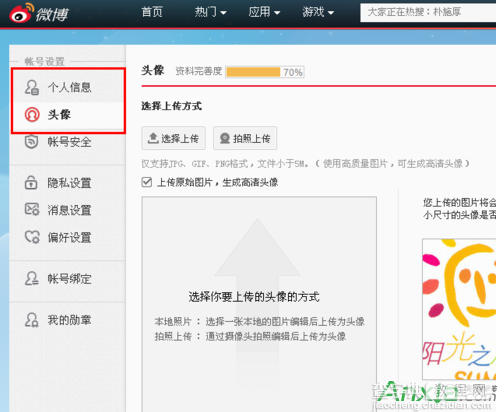The height and width of the screenshot is (412, 504).
Task: Open 隐私设置 page
Action: tap(68, 183)
